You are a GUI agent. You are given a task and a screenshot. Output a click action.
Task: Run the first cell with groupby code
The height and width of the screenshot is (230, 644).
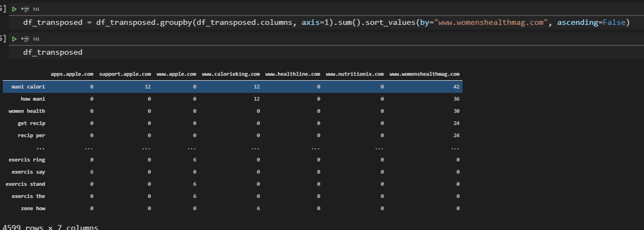coord(14,9)
